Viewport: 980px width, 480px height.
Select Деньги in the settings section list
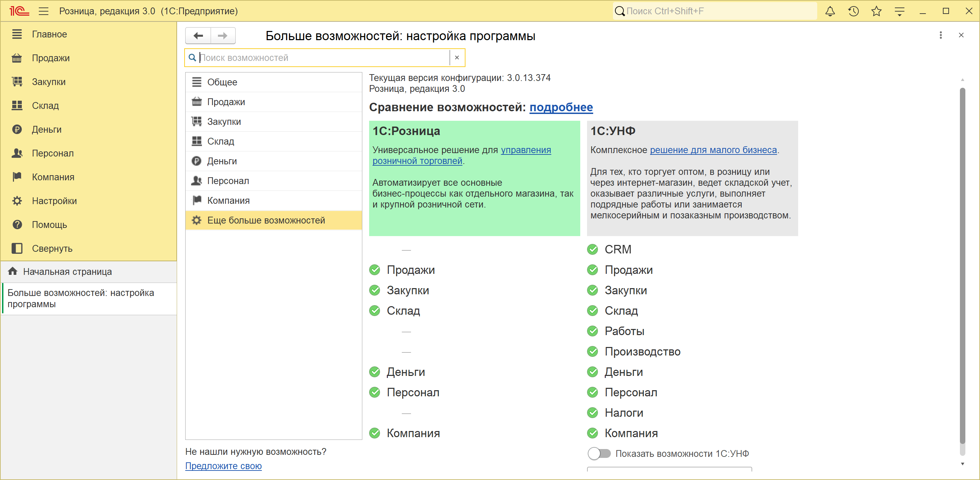[273, 161]
